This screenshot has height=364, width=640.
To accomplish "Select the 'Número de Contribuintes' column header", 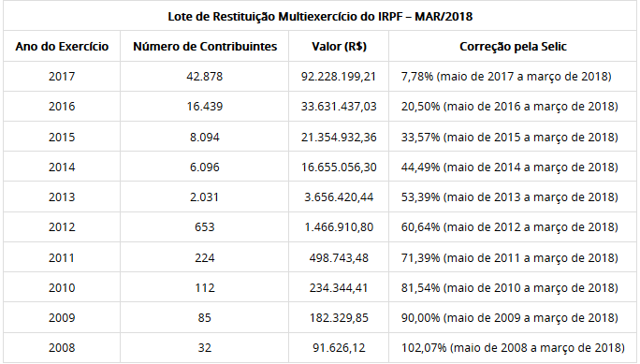I will (x=205, y=47).
